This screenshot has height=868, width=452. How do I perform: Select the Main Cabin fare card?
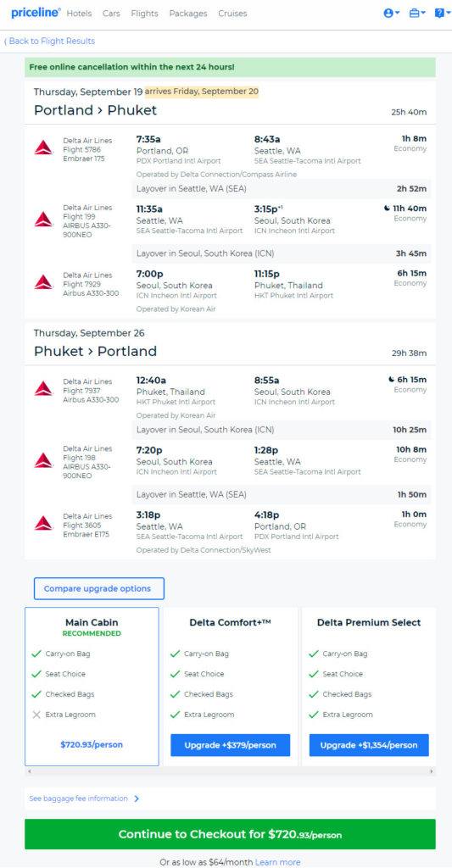coord(92,687)
